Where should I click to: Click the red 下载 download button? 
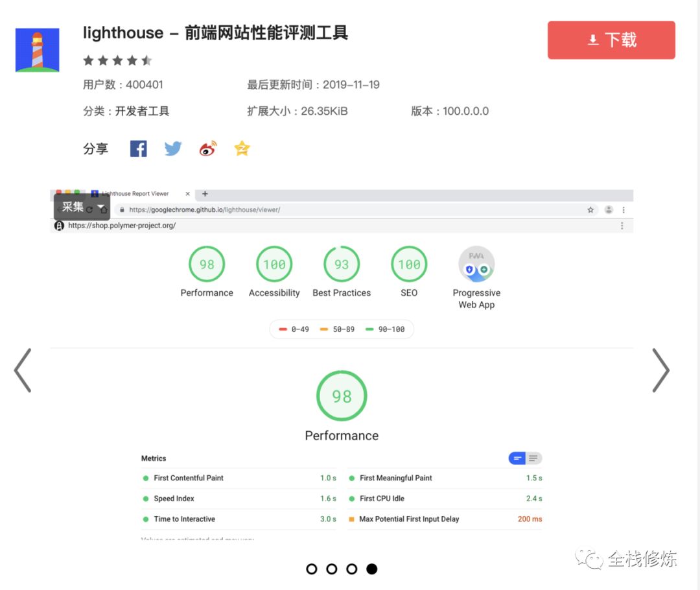[611, 40]
